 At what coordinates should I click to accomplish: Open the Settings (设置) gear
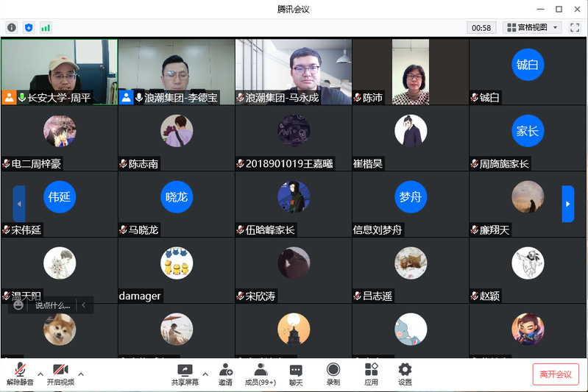click(405, 374)
